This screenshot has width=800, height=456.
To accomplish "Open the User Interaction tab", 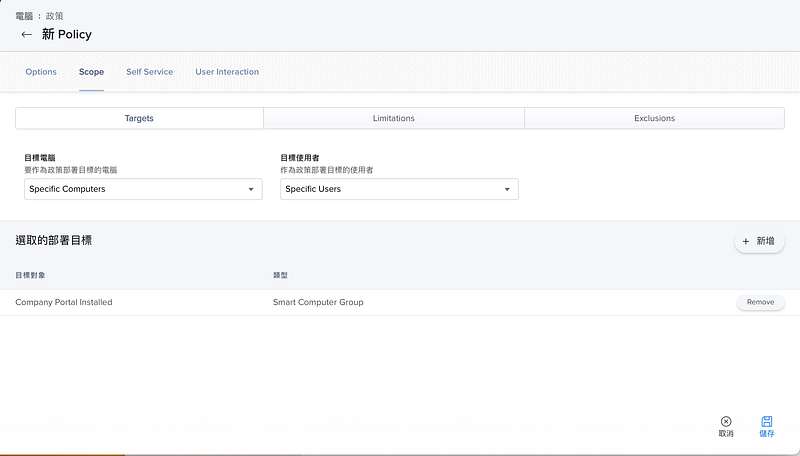I will 227,72.
